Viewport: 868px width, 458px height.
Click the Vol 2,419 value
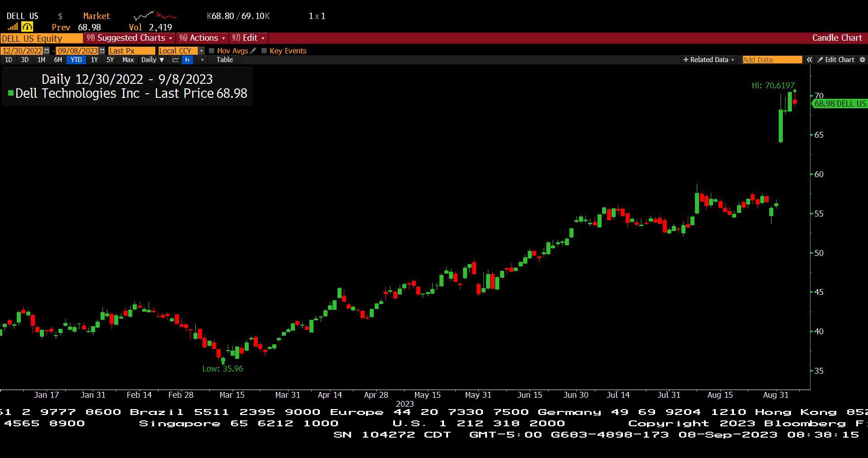(x=150, y=27)
